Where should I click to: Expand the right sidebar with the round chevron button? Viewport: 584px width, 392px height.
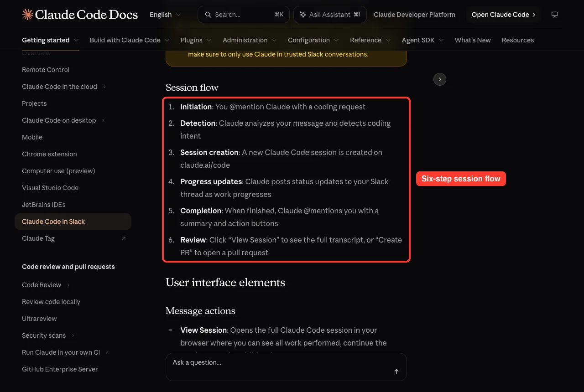439,79
